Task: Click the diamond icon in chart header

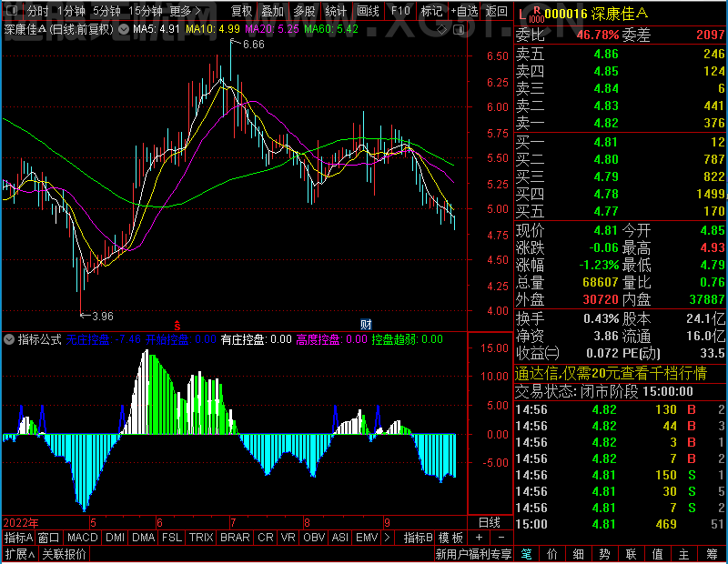Action: [442, 30]
